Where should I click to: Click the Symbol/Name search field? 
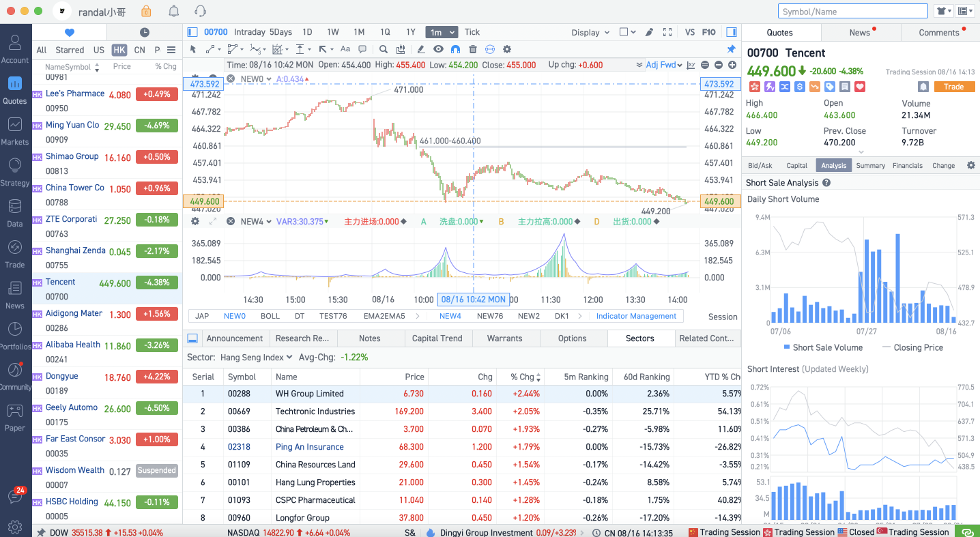click(852, 11)
